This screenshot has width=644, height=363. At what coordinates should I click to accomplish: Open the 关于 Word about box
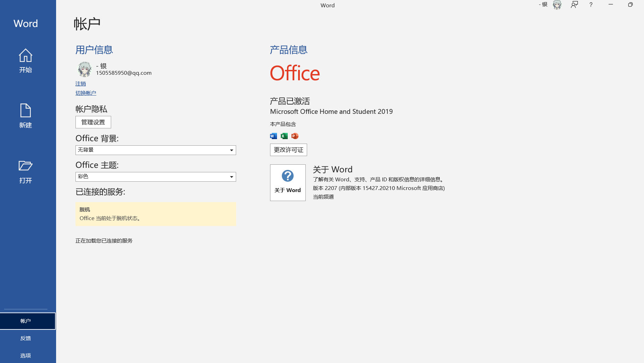pos(288,183)
